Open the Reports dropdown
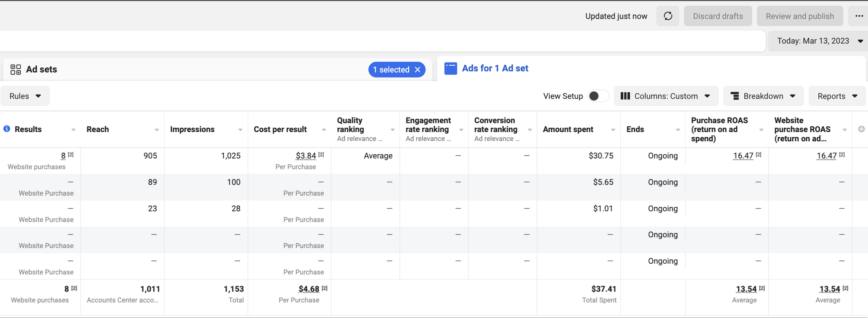 coord(837,96)
